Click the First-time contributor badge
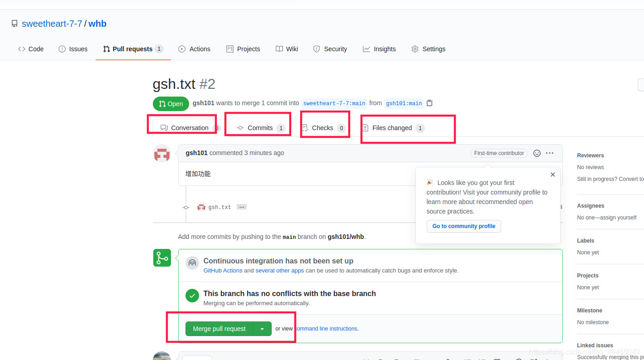The width and height of the screenshot is (644, 360). tap(499, 153)
